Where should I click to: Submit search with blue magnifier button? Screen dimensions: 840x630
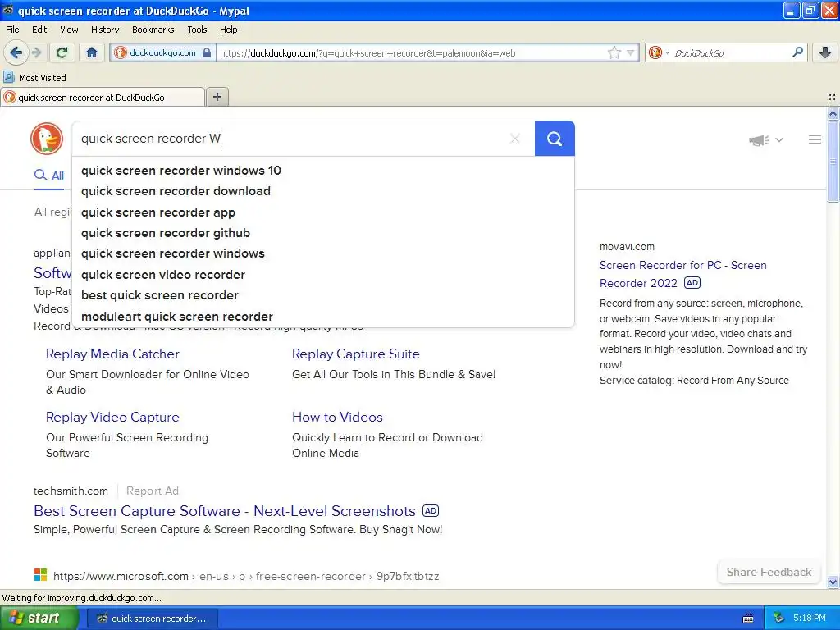[555, 139]
